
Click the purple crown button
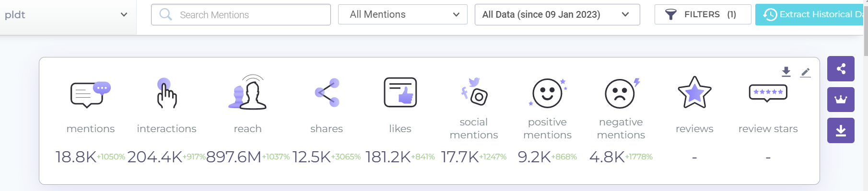(841, 100)
